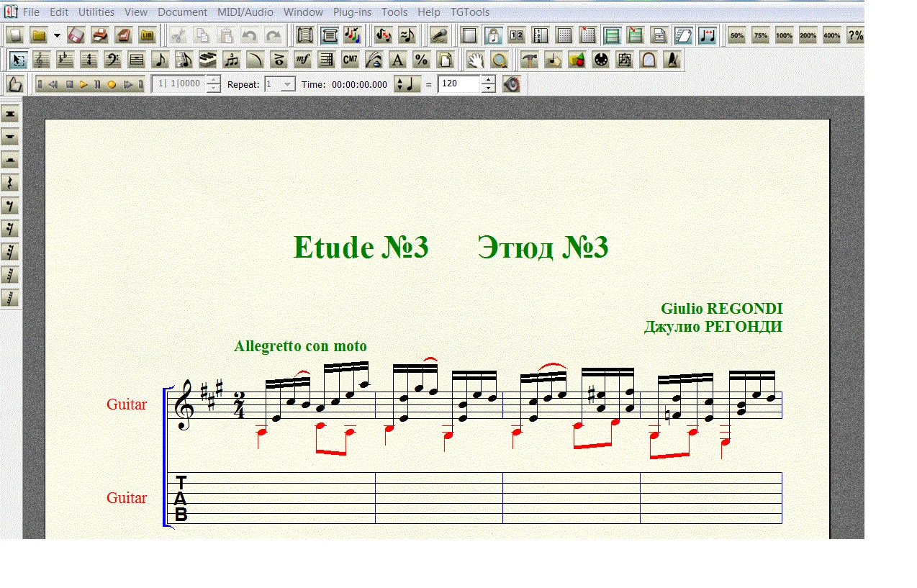Select the Lyrics quill tool
This screenshot has height=588, width=917.
coord(374,60)
